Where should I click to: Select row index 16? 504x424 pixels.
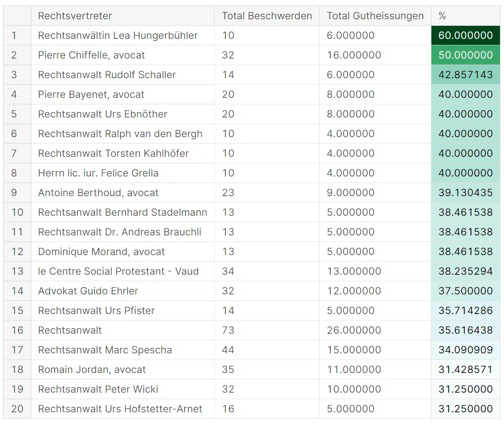point(17,330)
